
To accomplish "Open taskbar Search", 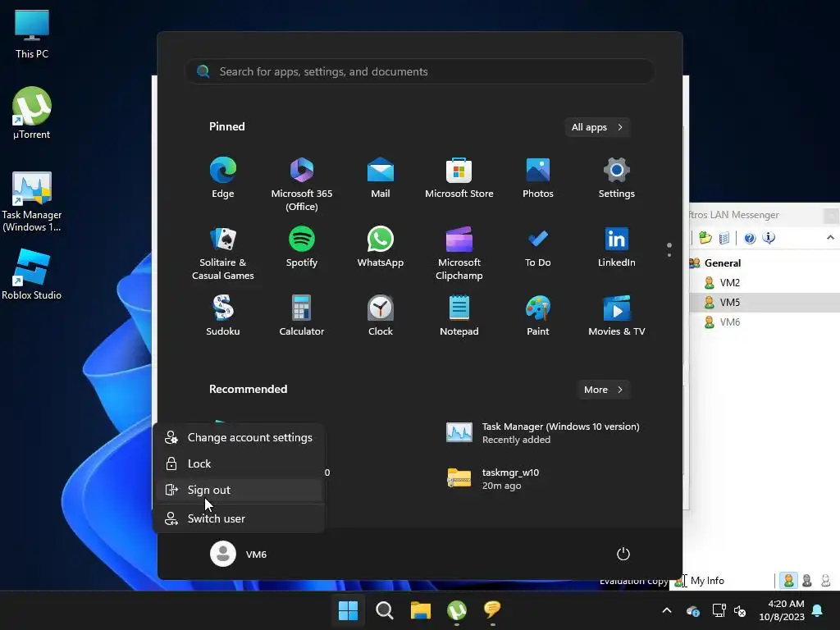I will (x=385, y=610).
